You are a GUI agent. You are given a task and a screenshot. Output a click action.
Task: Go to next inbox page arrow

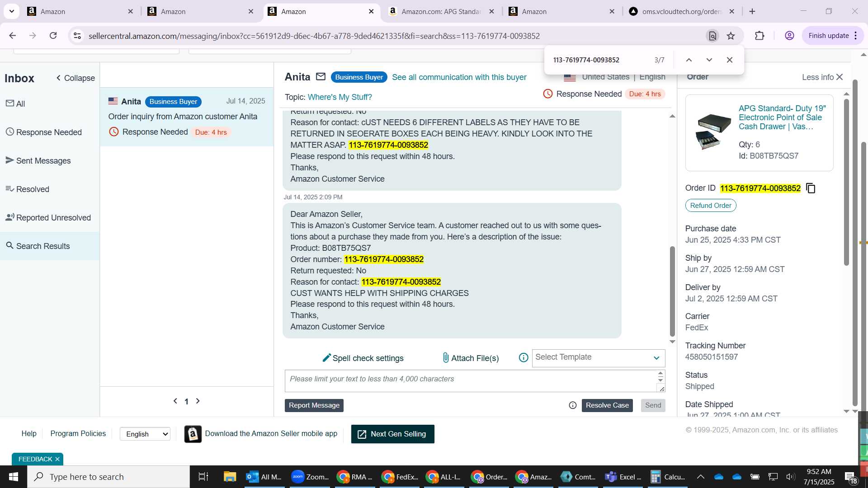pyautogui.click(x=198, y=401)
